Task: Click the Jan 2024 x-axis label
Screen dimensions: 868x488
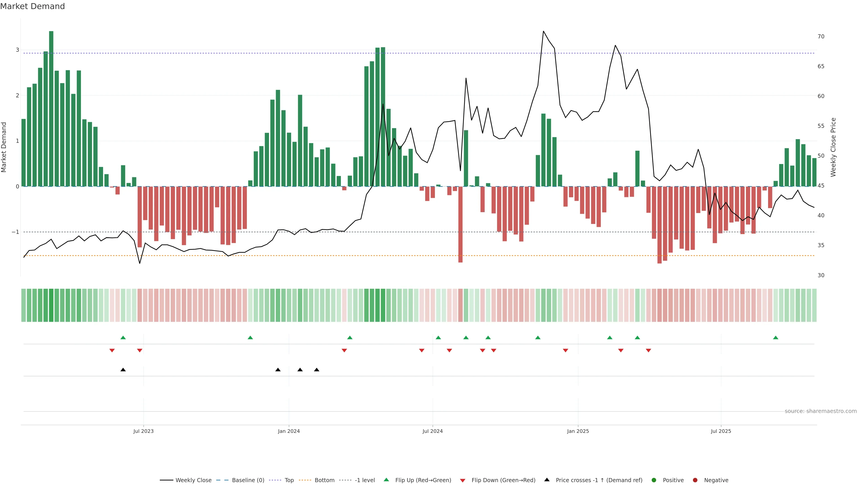Action: [x=289, y=432]
